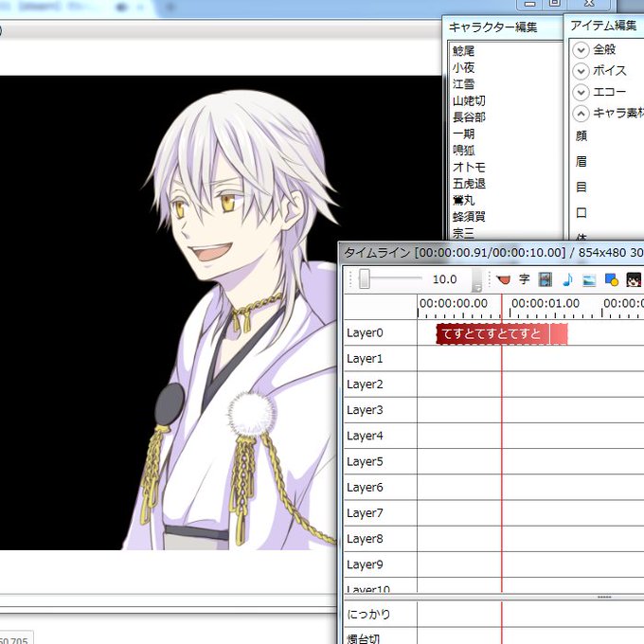The image size is (644, 644).
Task: Click the キャラクター編集 window title
Action: tap(492, 27)
